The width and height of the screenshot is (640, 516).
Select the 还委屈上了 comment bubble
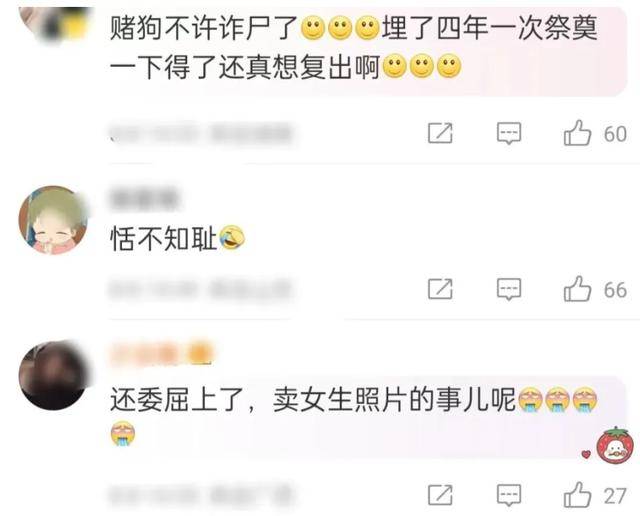pyautogui.click(x=367, y=417)
